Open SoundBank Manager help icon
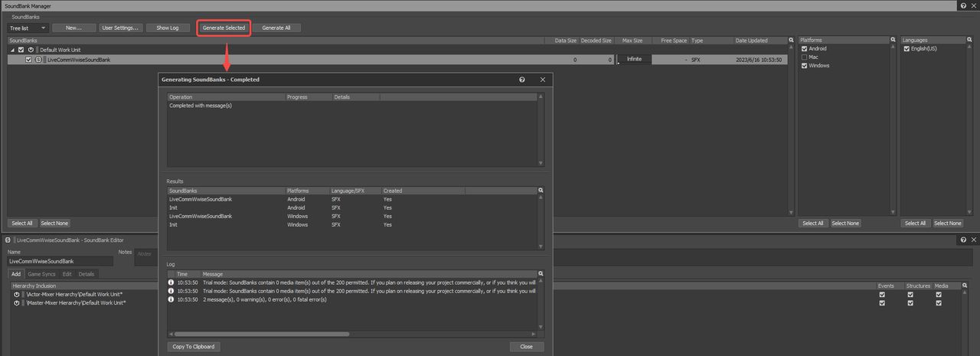The height and width of the screenshot is (356, 980). [962, 5]
